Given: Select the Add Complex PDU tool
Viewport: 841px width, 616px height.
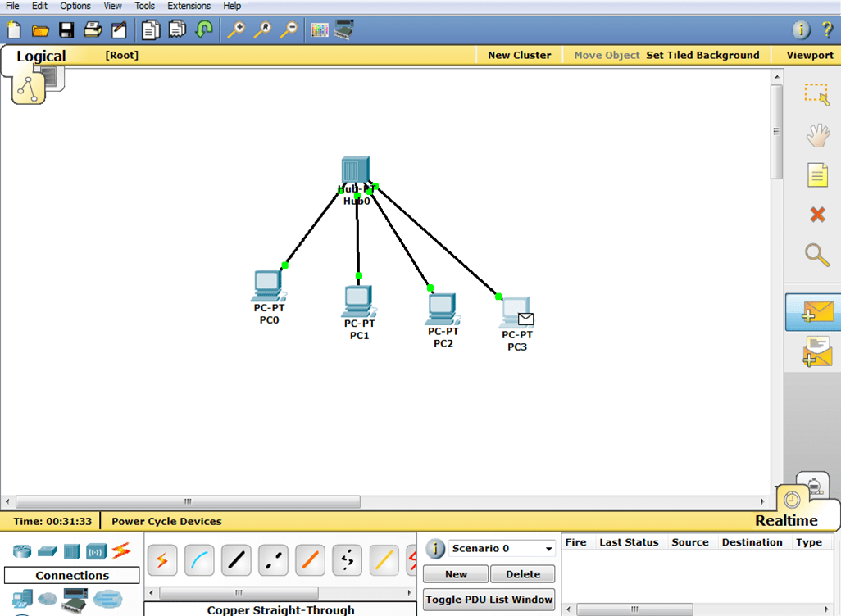Looking at the screenshot, I should [816, 352].
